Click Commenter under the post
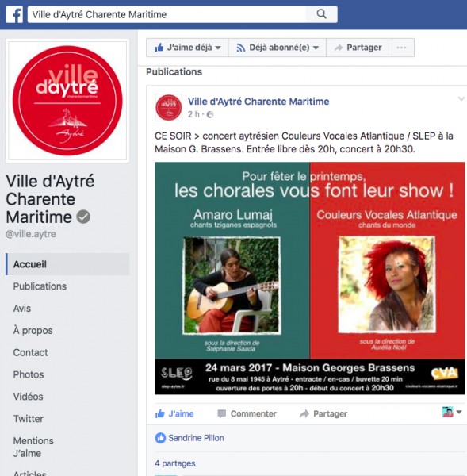The image size is (467, 476). coord(247,414)
